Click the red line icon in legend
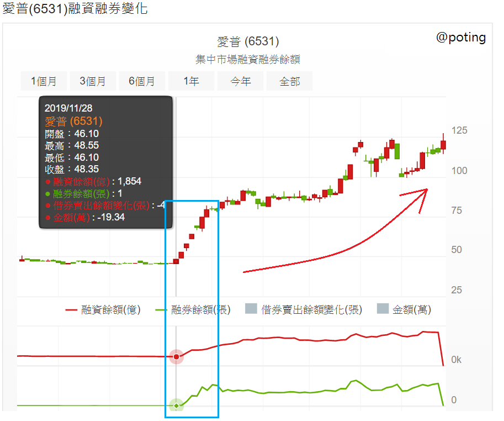Screen dimensions: 504x421 (x=71, y=310)
